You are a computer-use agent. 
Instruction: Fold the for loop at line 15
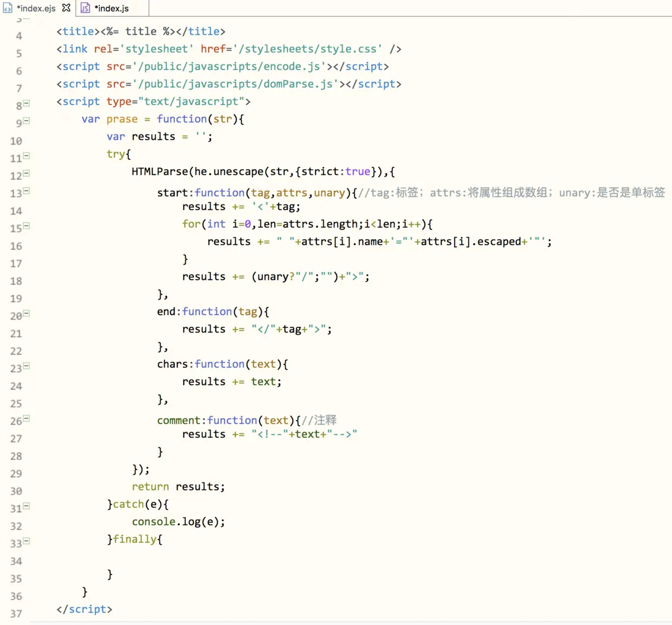click(x=27, y=226)
